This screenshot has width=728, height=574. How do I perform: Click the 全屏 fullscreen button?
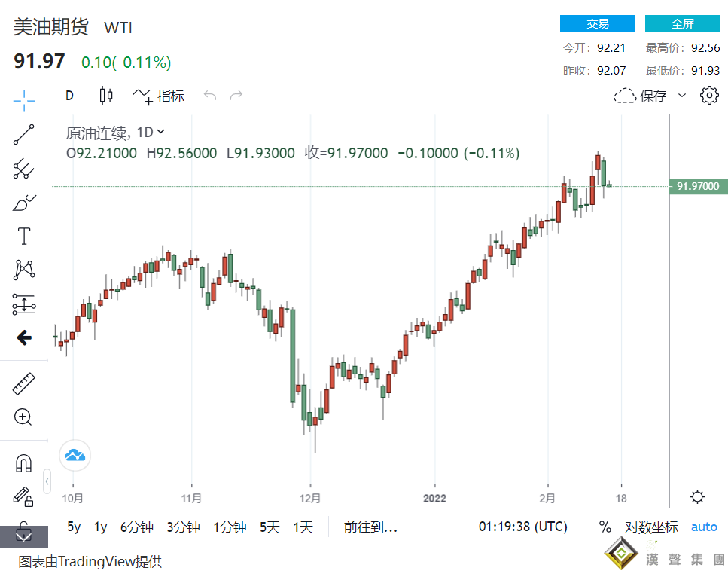[682, 24]
